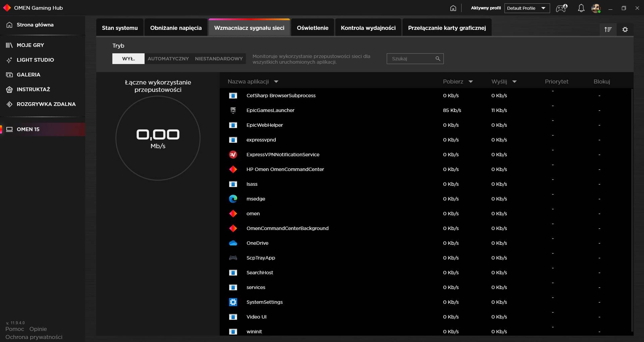Click the Blokuj column header
The image size is (644, 342).
[x=602, y=81]
